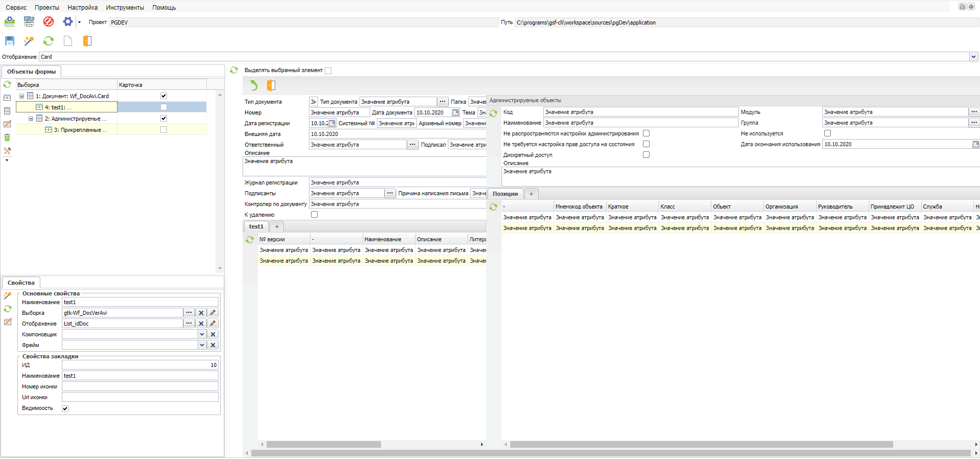
Task: Click the add tab icon in objects sidebar
Action: 7,98
